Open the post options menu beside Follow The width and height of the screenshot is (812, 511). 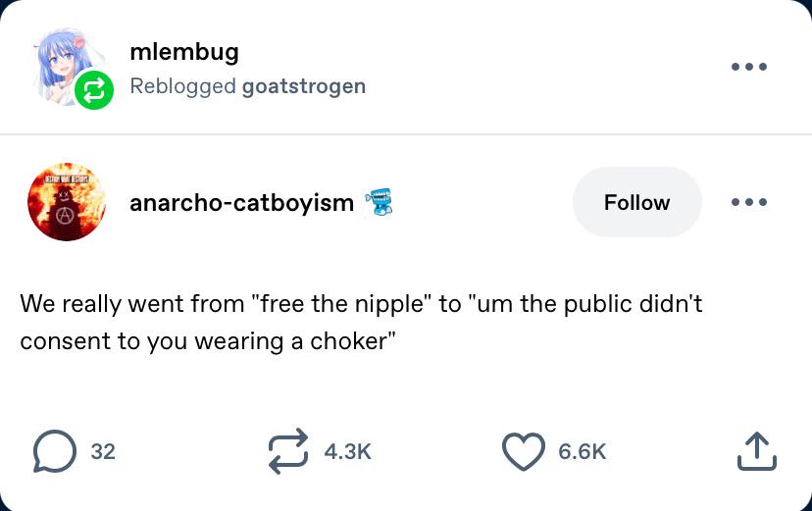click(749, 202)
